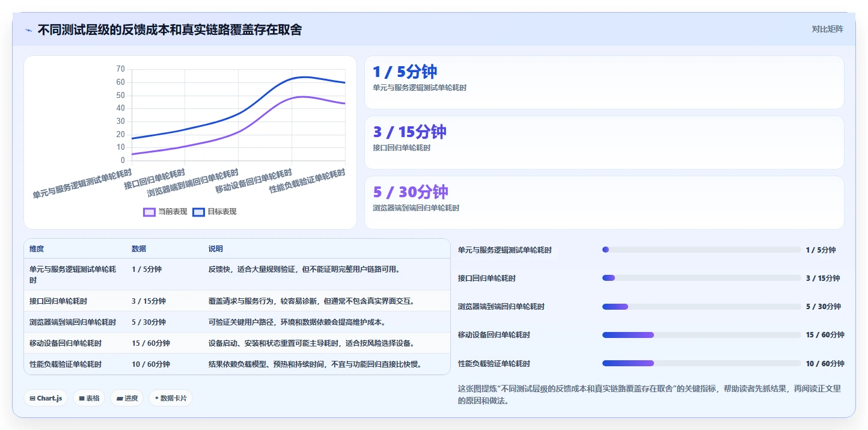The height and width of the screenshot is (430, 868).
Task: Click the 接口回归单轮耗时 label in the progress list
Action: click(487, 278)
